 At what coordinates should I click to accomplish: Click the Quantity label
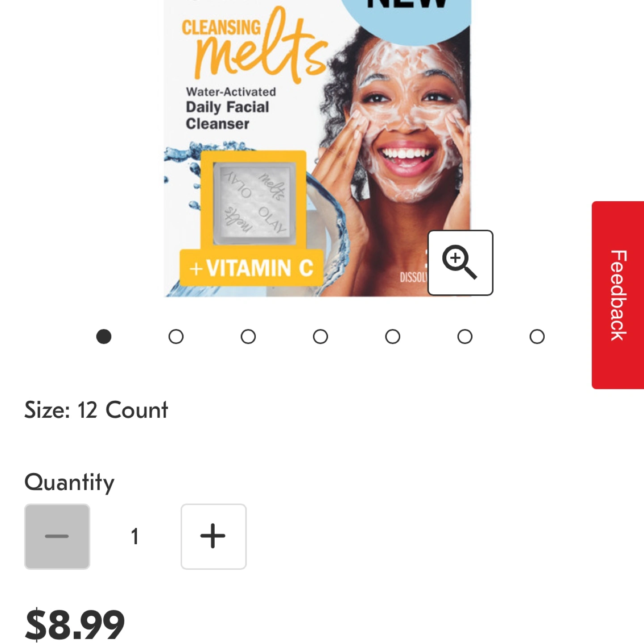[x=69, y=483]
